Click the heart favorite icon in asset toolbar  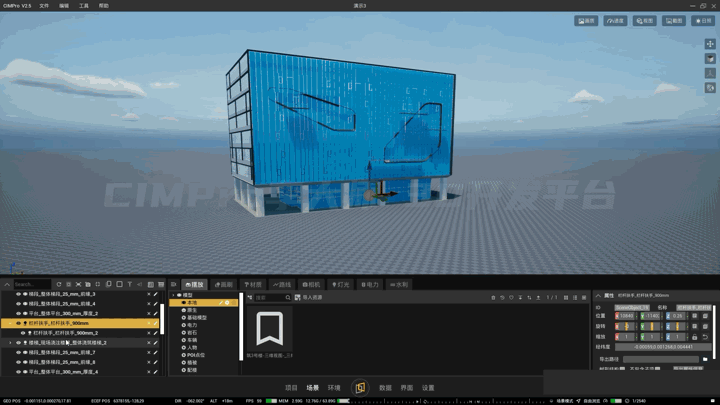click(511, 298)
